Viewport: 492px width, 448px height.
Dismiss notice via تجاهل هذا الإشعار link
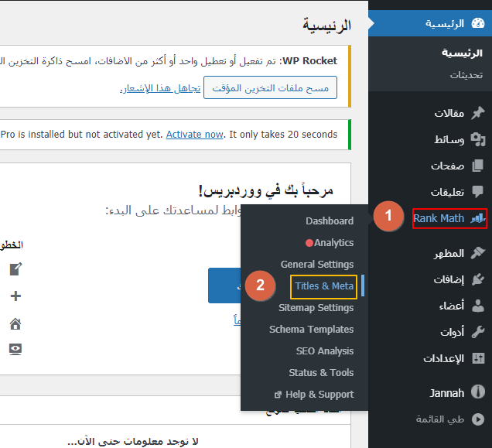(x=159, y=89)
